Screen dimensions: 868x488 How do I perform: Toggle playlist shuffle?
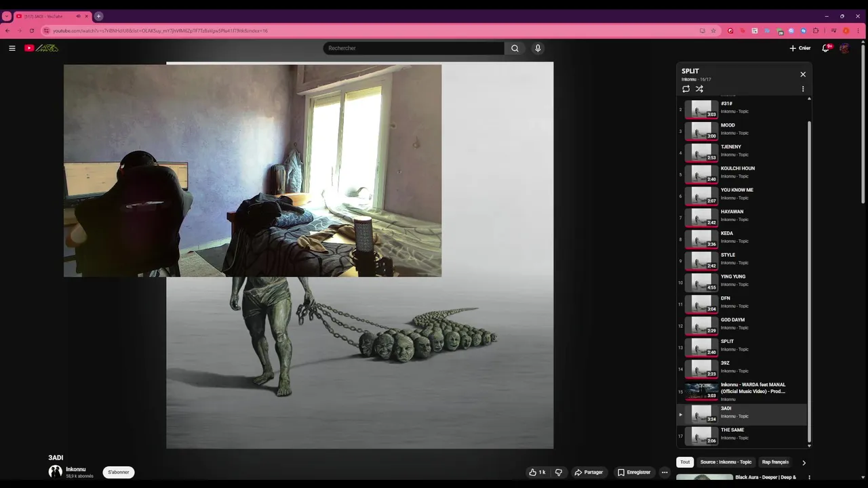tap(699, 89)
